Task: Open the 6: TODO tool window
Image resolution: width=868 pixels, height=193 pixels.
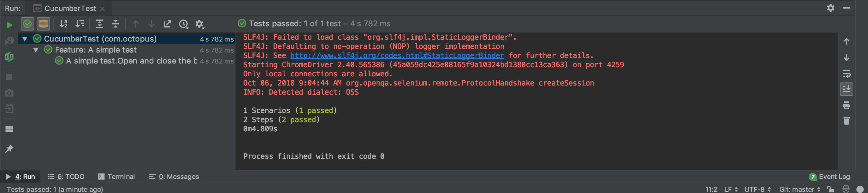Action: click(66, 177)
